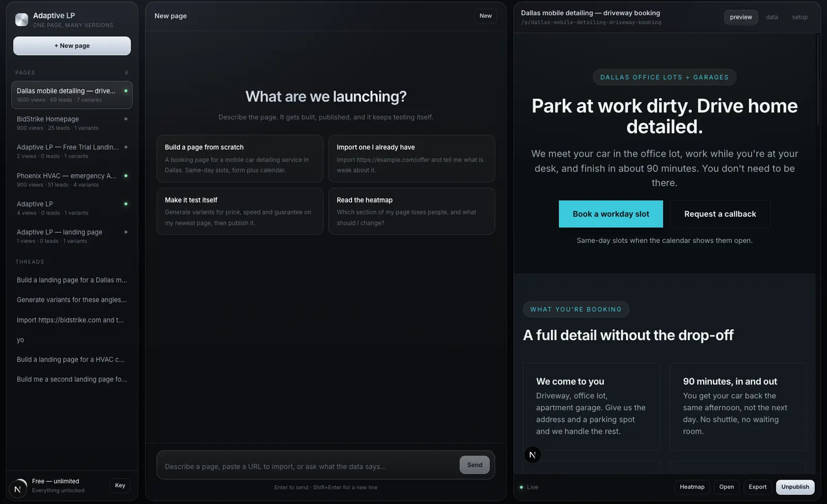This screenshot has height=504, width=827.
Task: Send the message with Send button
Action: point(474,465)
